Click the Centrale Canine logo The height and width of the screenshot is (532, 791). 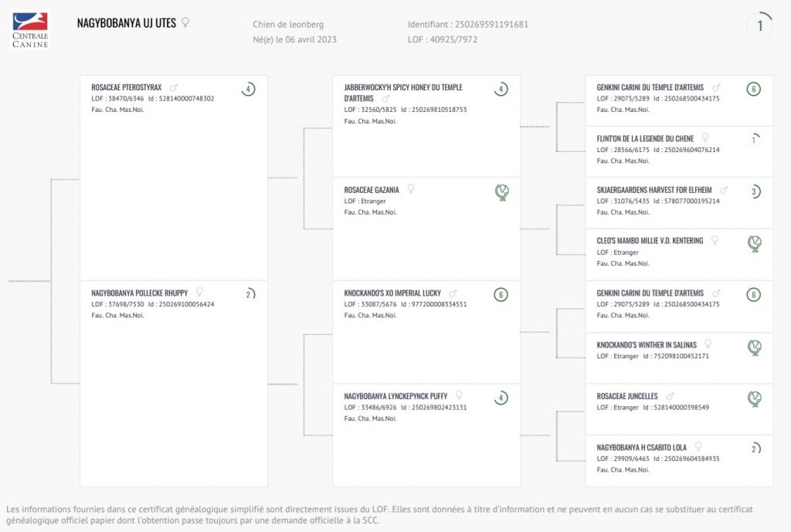click(x=30, y=30)
